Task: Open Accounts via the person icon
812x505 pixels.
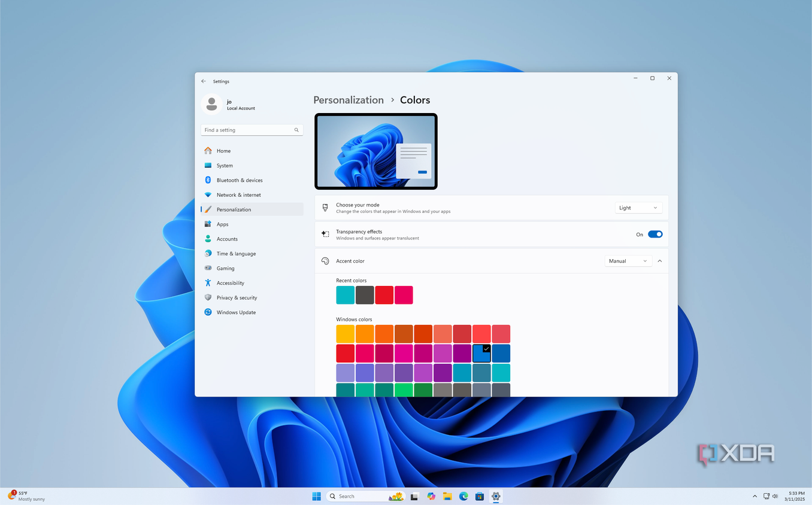Action: coord(208,239)
